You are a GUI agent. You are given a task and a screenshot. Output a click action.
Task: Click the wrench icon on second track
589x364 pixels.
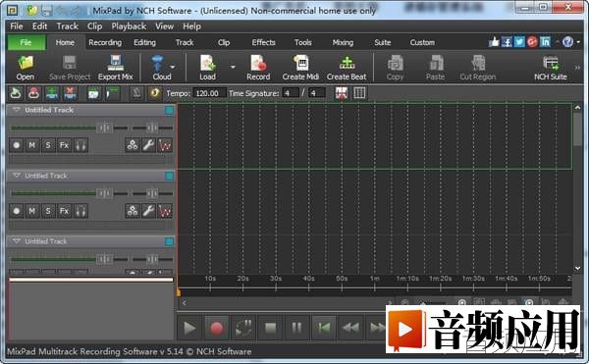tap(148, 211)
